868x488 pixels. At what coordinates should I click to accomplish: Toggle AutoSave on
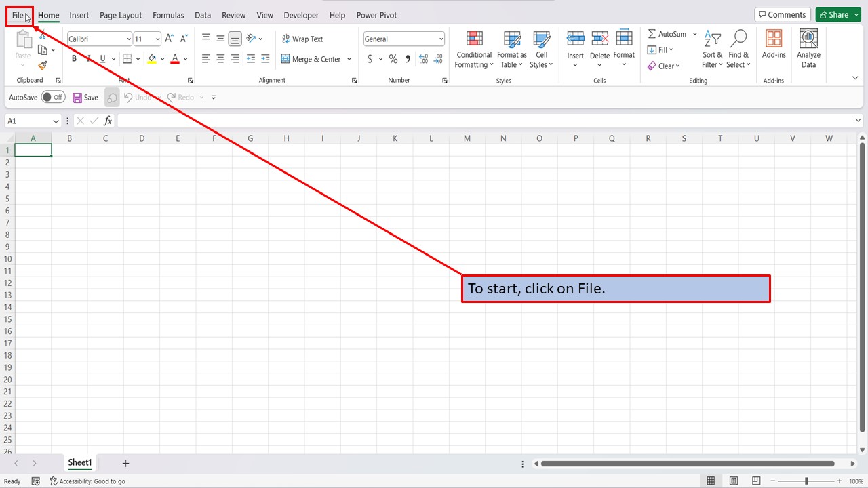coord(53,97)
